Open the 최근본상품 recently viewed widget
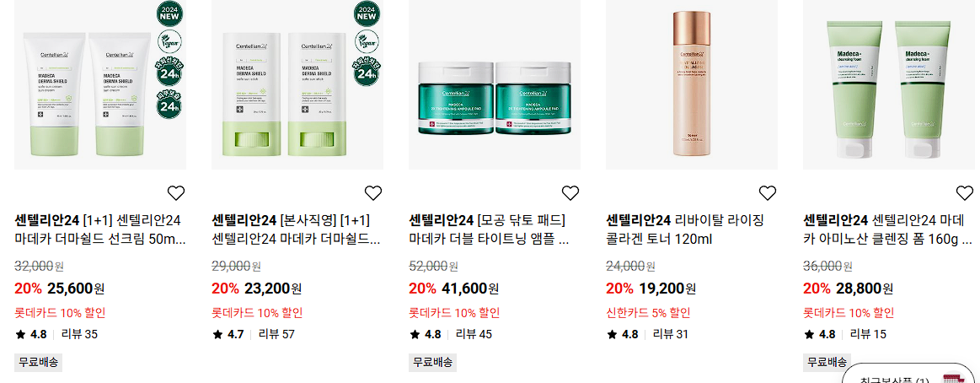 coord(911,375)
